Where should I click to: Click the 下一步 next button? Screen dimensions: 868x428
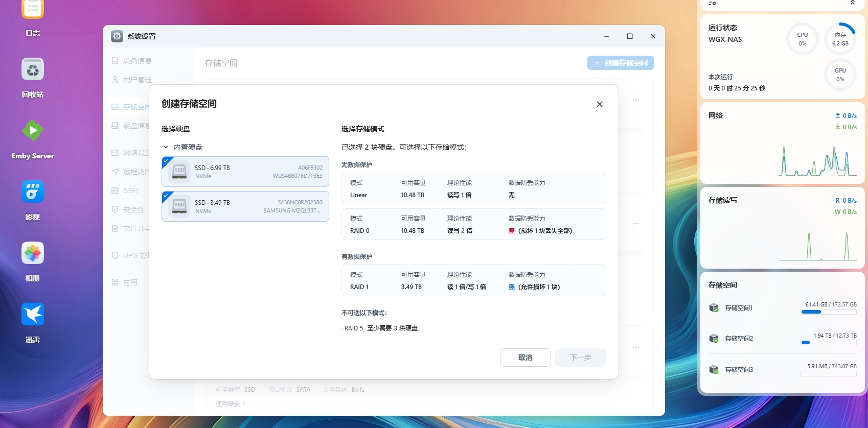[581, 358]
